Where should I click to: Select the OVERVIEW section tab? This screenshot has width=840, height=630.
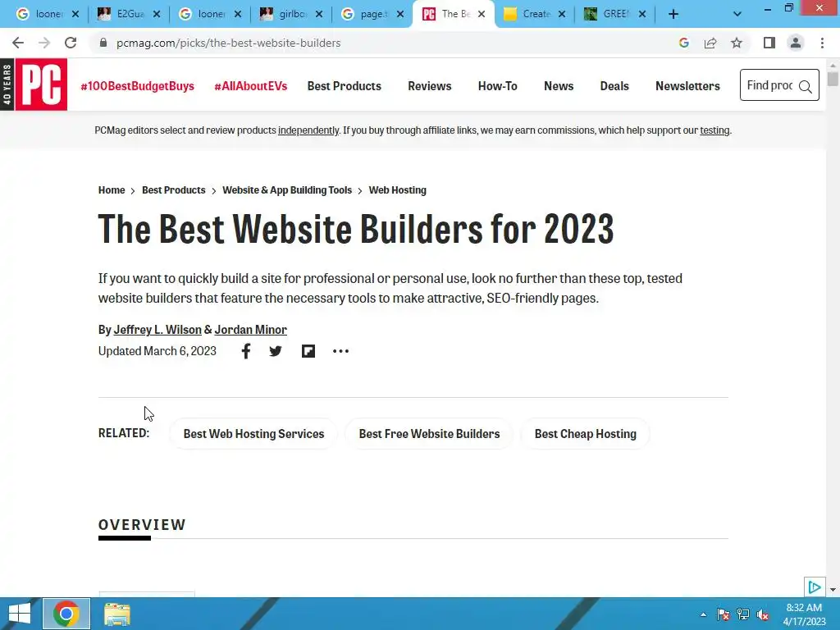(142, 525)
